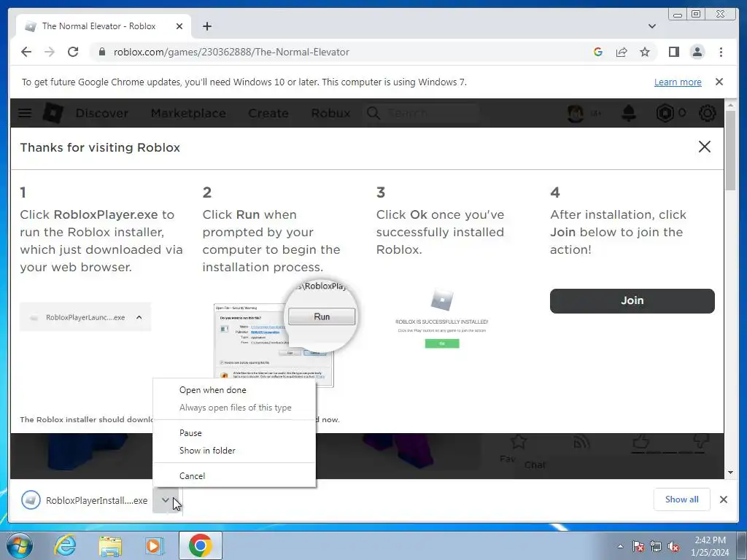Image resolution: width=747 pixels, height=560 pixels.
Task: Click the scrollbar down arrow
Action: pos(730,472)
